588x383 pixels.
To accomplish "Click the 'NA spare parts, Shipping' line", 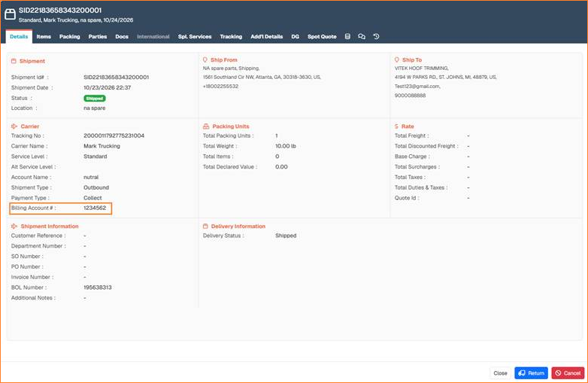I will point(231,68).
